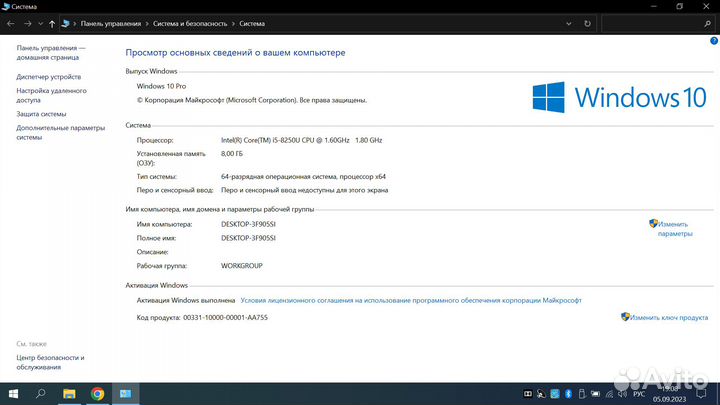Open File Explorer from taskbar

tap(69, 394)
